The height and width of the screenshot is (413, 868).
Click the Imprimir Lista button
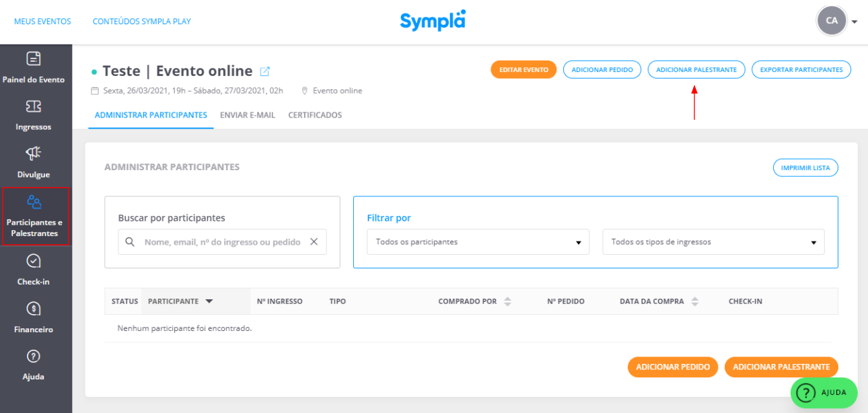[805, 167]
